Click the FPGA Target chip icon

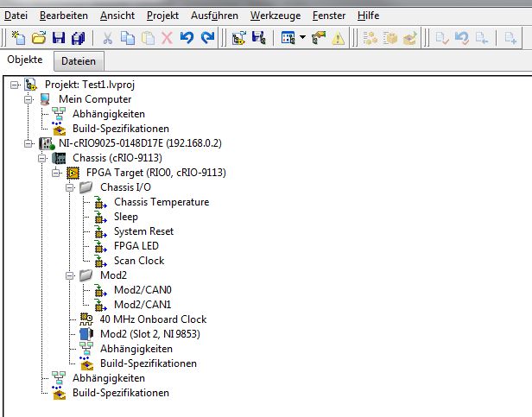tap(73, 173)
